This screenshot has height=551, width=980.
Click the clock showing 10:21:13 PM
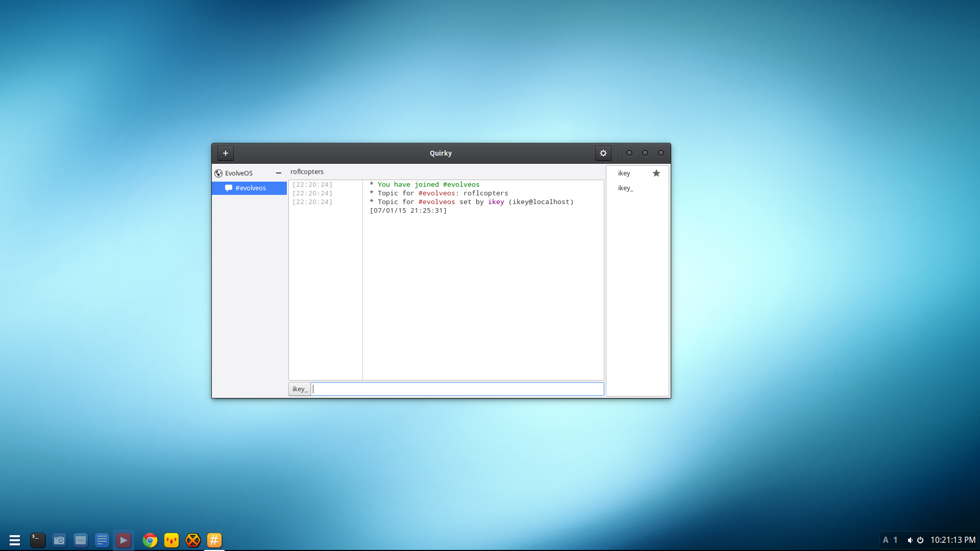(953, 540)
